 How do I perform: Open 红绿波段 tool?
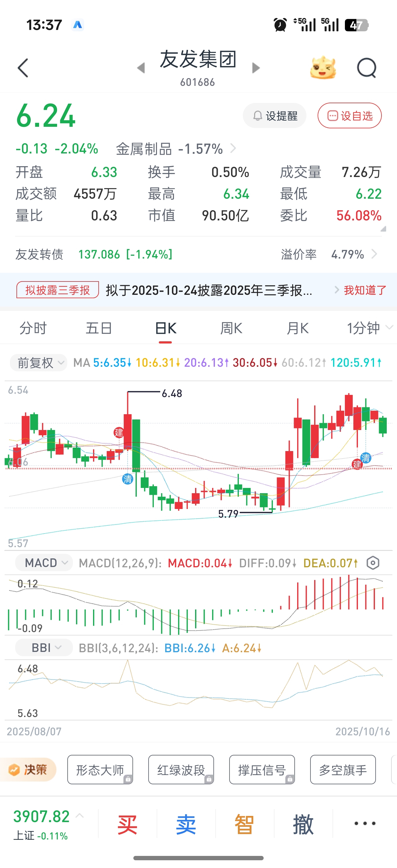[x=181, y=770]
